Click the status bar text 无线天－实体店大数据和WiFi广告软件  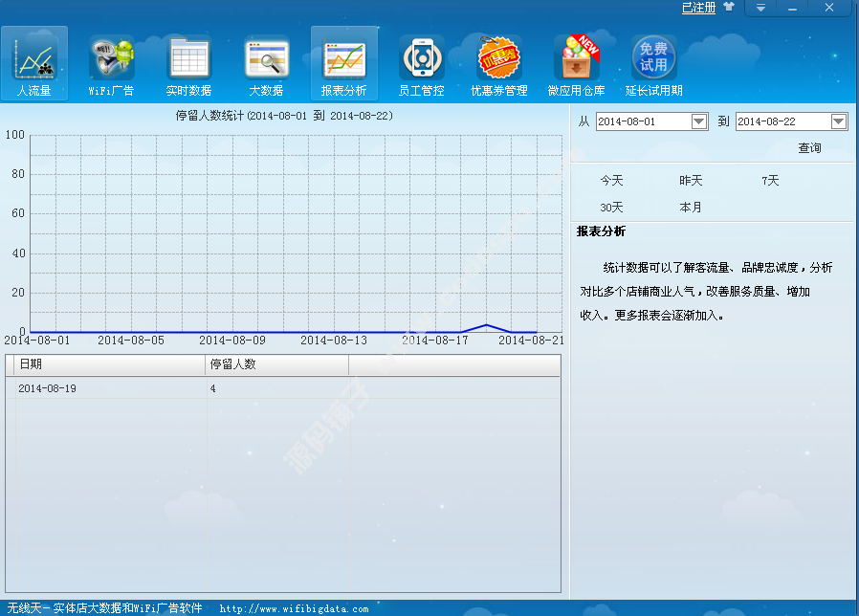tap(104, 608)
